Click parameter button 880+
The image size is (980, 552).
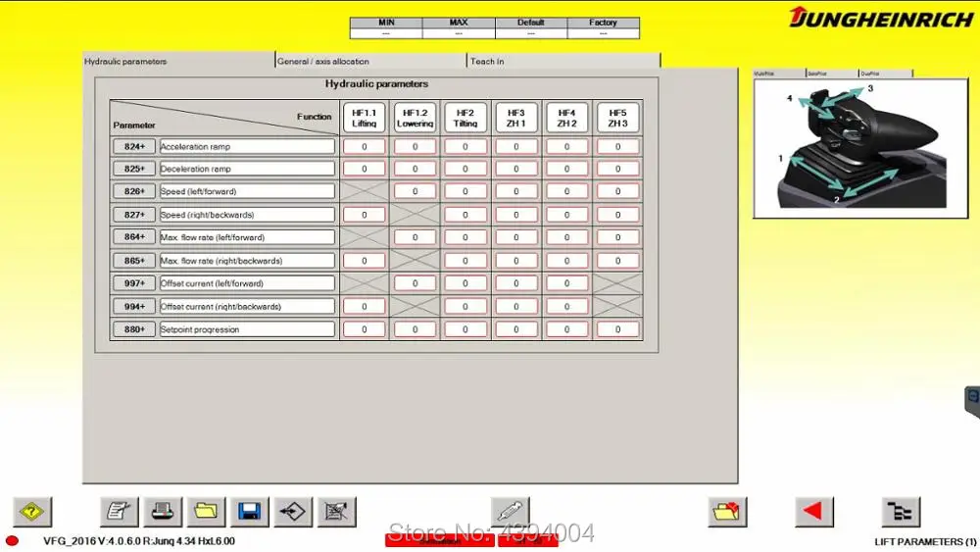[134, 329]
